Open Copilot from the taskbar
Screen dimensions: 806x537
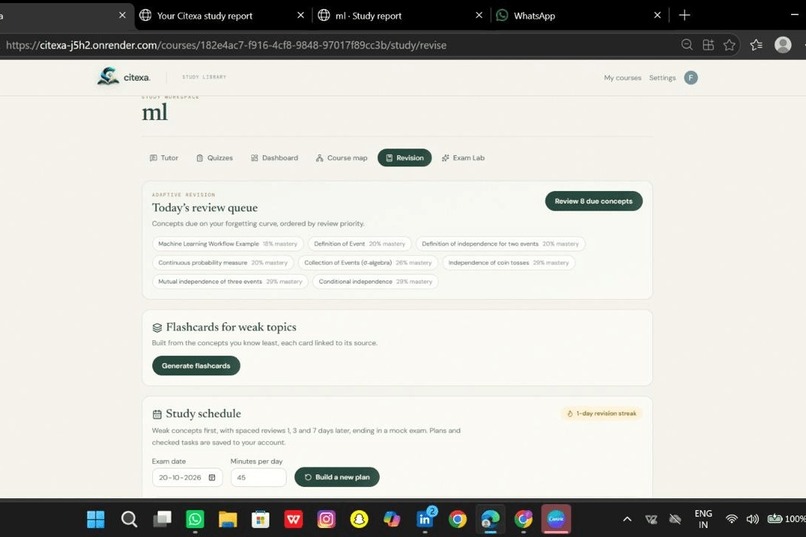[392, 519]
